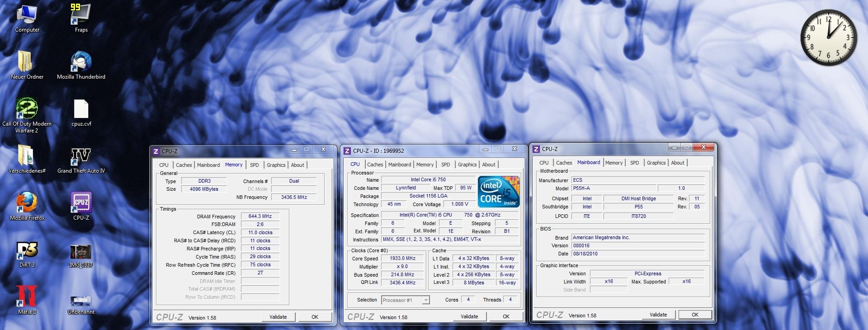Launch Mozilla Firefox desktop shortcut
This screenshot has width=868, height=330.
click(x=27, y=206)
